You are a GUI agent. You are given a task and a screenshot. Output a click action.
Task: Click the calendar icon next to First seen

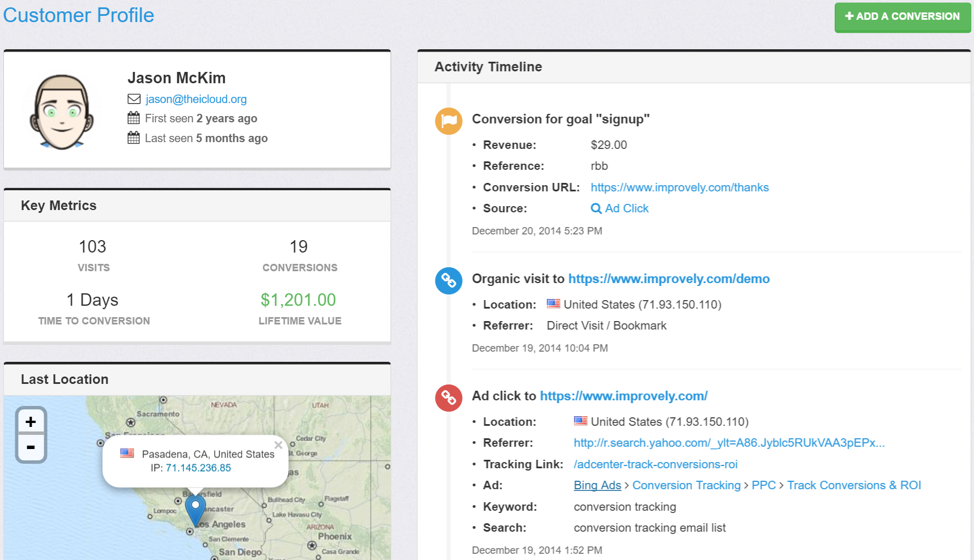point(134,118)
